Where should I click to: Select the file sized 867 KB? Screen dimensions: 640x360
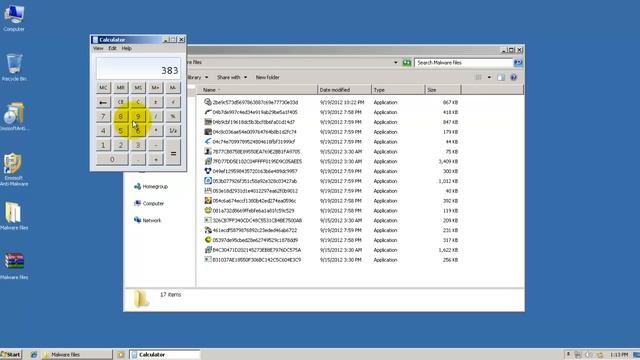(331, 102)
